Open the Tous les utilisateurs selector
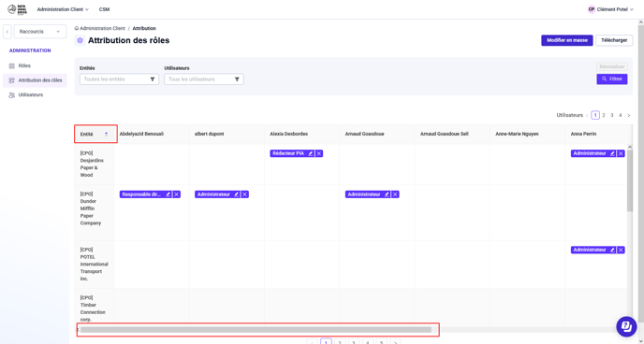The height and width of the screenshot is (344, 644). coord(204,79)
